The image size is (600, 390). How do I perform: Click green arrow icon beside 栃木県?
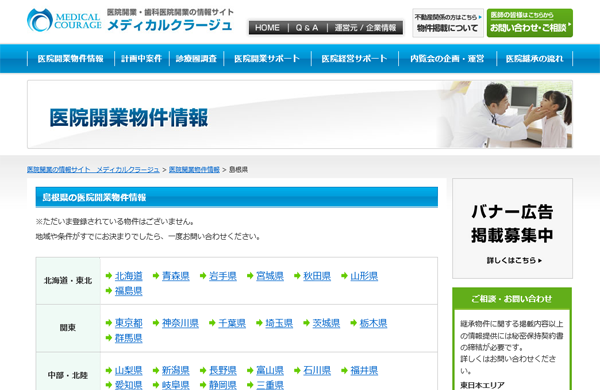pos(353,323)
